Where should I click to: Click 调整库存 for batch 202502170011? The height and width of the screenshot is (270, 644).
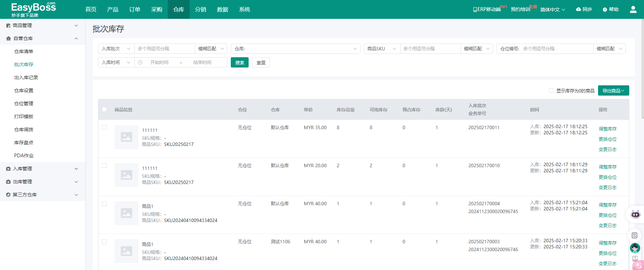point(608,129)
